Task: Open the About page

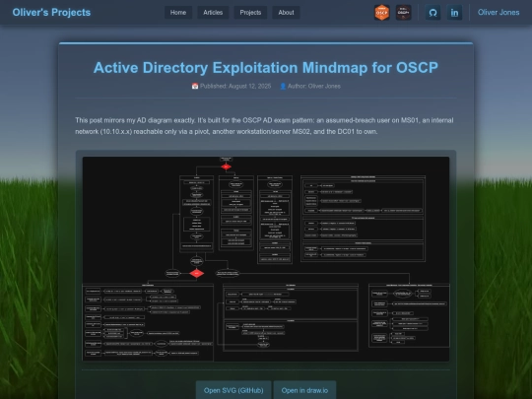Action: pos(286,13)
